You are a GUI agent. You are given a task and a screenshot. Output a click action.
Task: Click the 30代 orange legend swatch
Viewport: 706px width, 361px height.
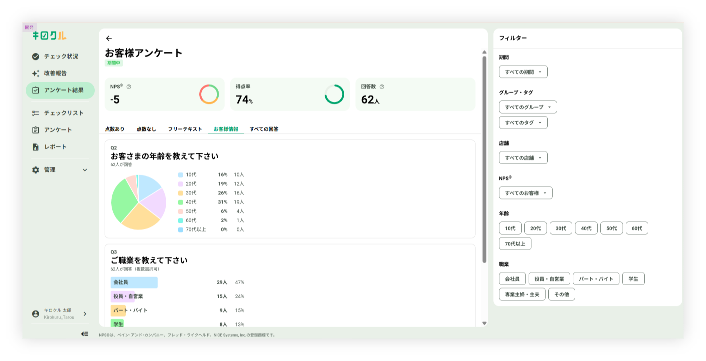(181, 193)
